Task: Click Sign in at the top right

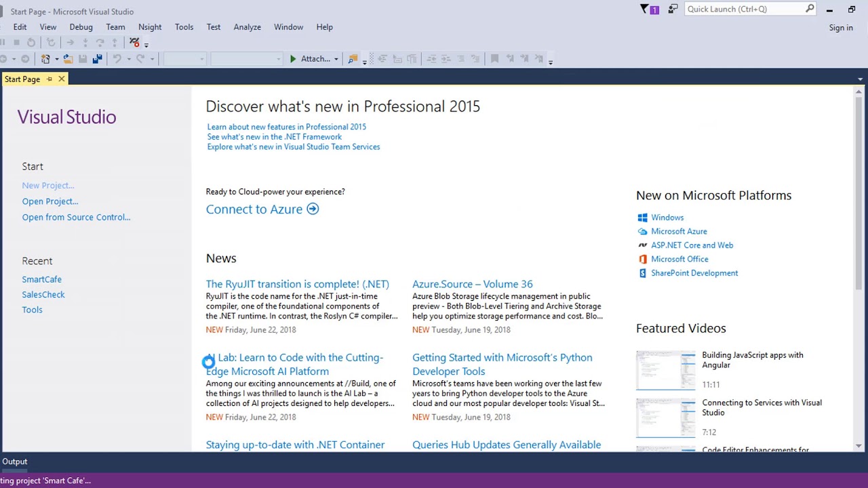Action: point(841,28)
